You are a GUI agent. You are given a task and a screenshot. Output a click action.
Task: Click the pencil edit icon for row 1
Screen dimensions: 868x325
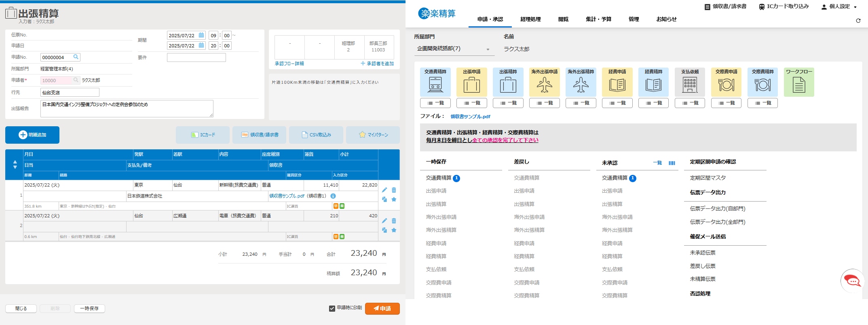[x=384, y=190]
